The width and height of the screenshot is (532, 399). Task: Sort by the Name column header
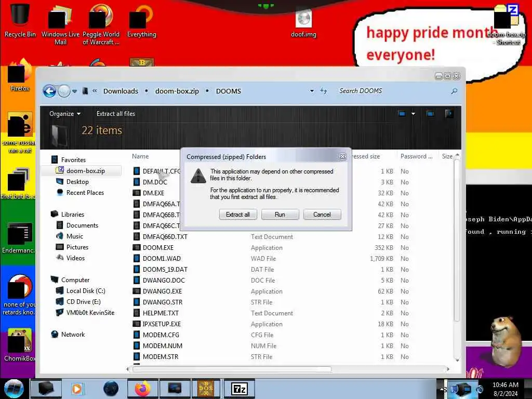click(x=140, y=156)
